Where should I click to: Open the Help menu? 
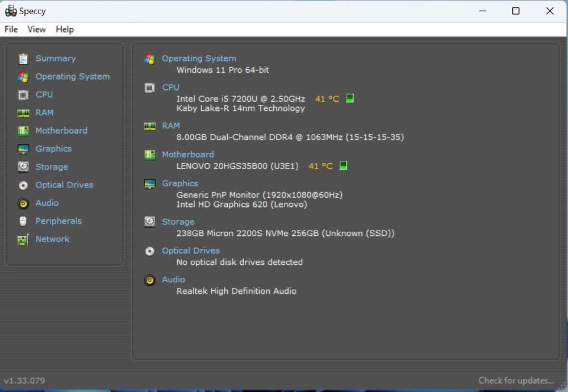(x=65, y=30)
